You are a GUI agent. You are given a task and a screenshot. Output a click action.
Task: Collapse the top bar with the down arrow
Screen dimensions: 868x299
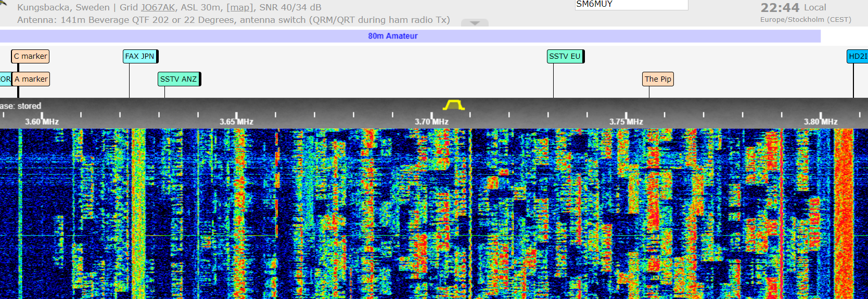click(474, 23)
